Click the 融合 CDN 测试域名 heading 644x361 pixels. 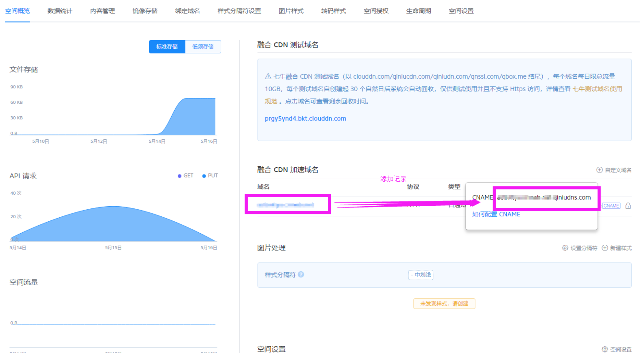(288, 45)
